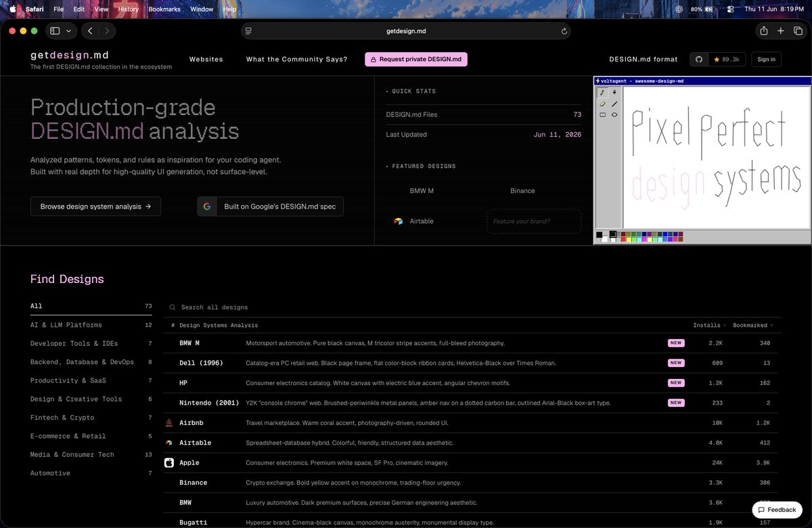Show Safari tab overview
This screenshot has width=812, height=528.
click(x=798, y=30)
